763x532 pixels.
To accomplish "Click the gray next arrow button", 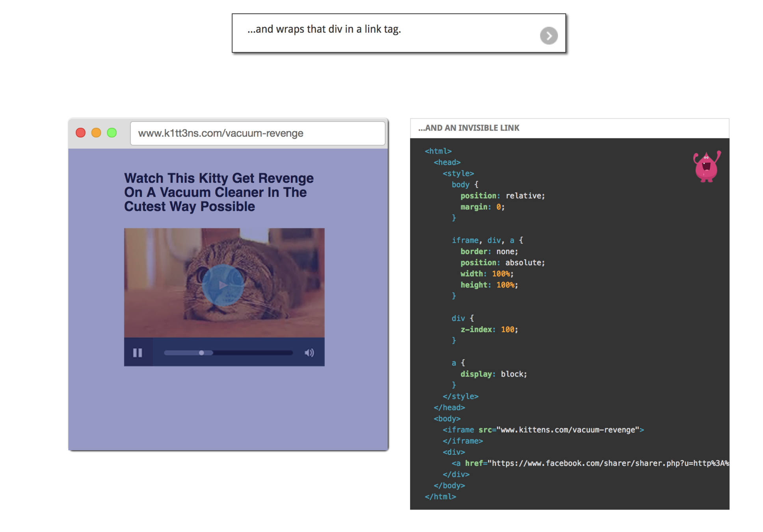I will click(x=548, y=36).
